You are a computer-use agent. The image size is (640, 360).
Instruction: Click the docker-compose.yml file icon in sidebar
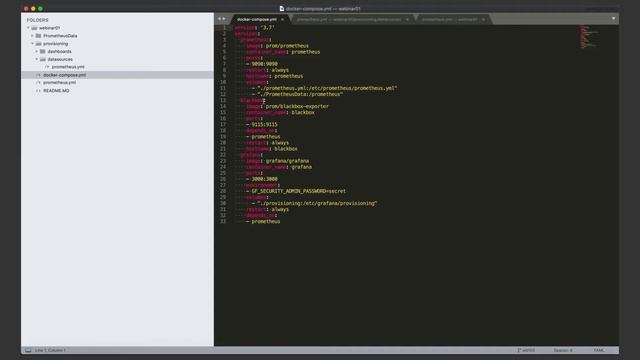click(x=39, y=75)
